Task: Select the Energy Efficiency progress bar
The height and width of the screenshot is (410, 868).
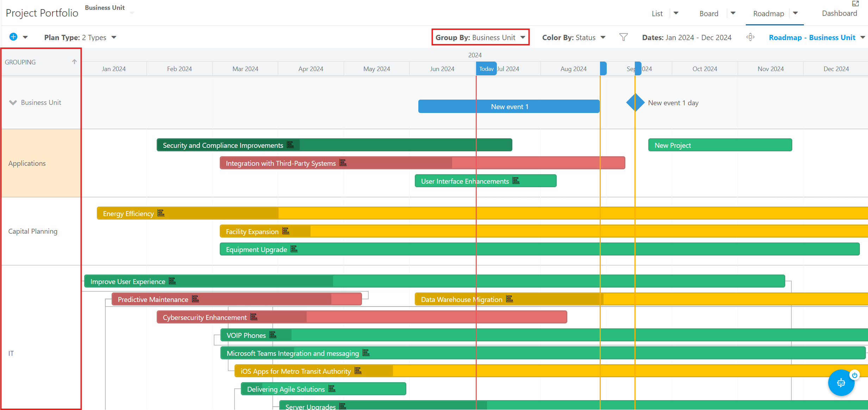Action: (x=482, y=213)
